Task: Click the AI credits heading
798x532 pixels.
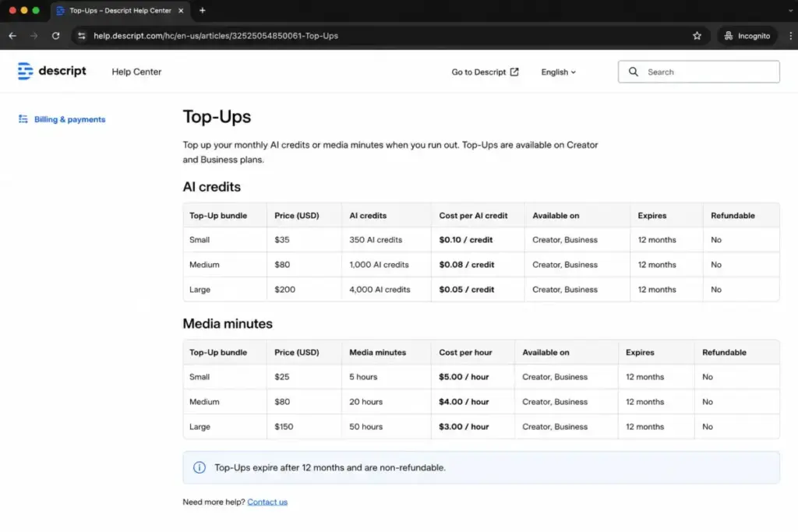Action: click(x=212, y=187)
